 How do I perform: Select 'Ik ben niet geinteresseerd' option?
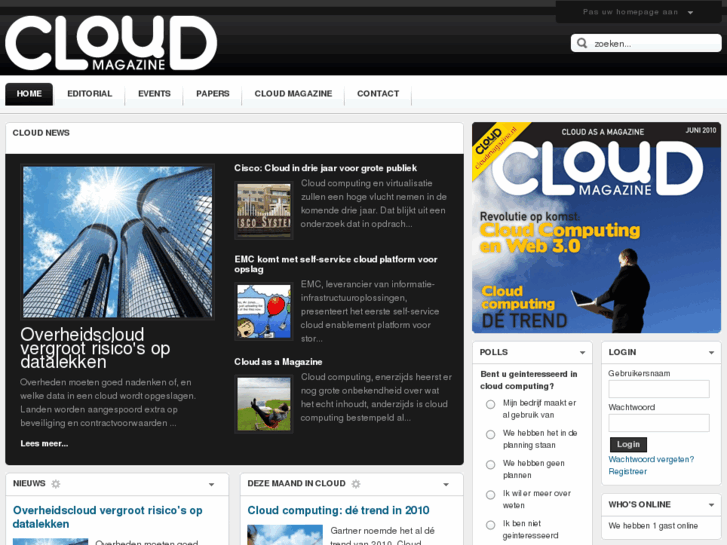coord(491,525)
